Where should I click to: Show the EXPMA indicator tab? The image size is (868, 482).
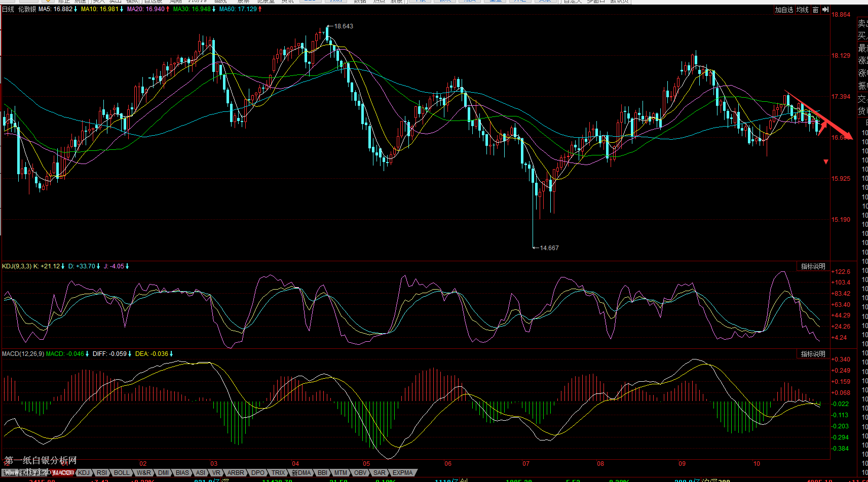point(403,473)
